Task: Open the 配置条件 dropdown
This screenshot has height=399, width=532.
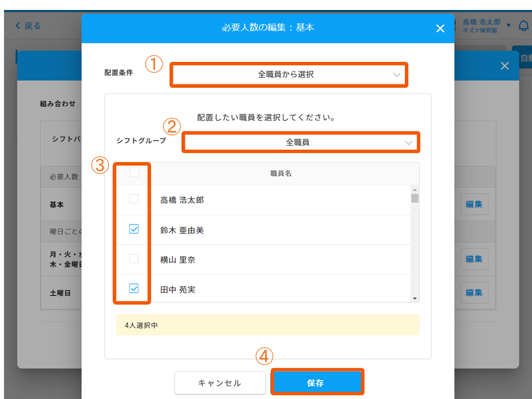Action: tap(289, 75)
